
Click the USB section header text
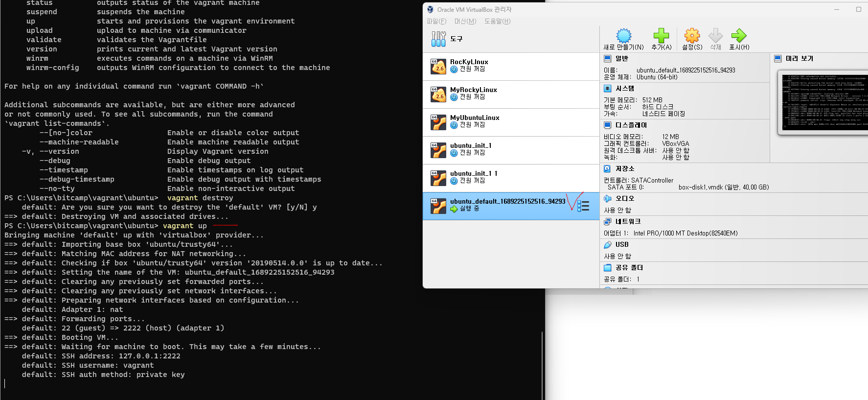[622, 245]
